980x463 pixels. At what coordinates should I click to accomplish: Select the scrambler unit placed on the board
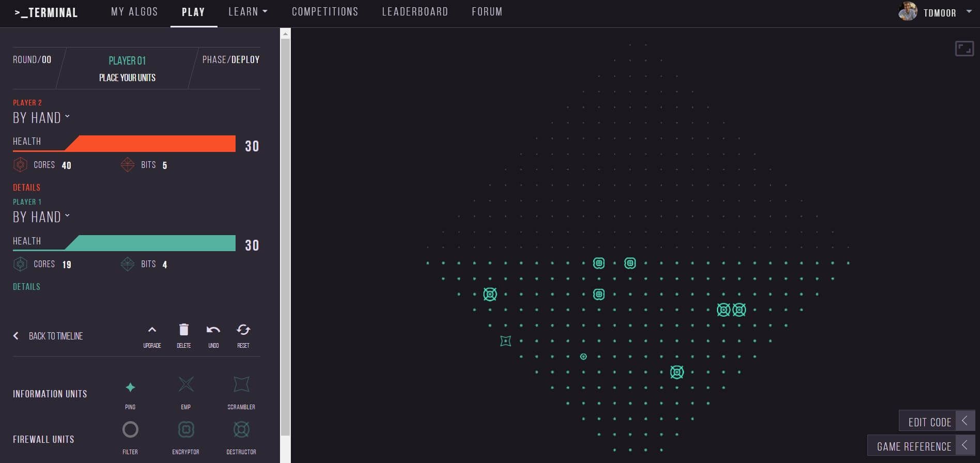point(506,341)
